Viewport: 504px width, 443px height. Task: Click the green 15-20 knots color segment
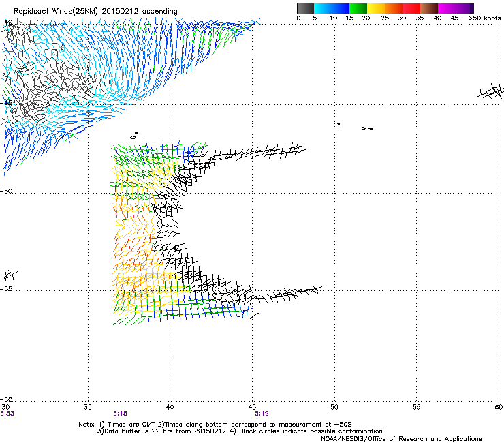click(x=358, y=8)
